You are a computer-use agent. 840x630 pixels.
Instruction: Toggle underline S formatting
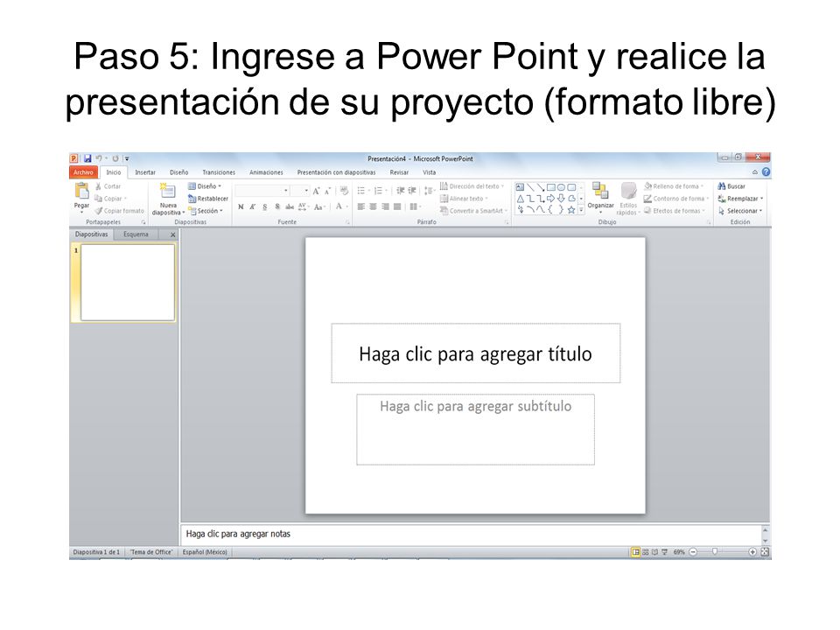[x=264, y=206]
